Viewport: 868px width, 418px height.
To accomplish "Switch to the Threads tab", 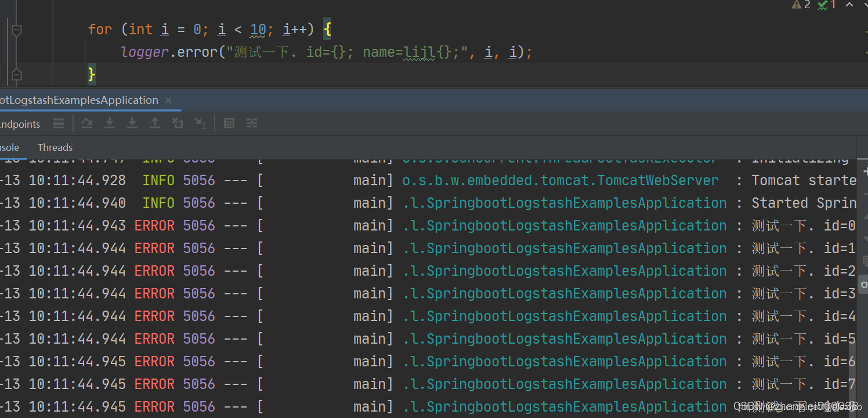I will [55, 147].
